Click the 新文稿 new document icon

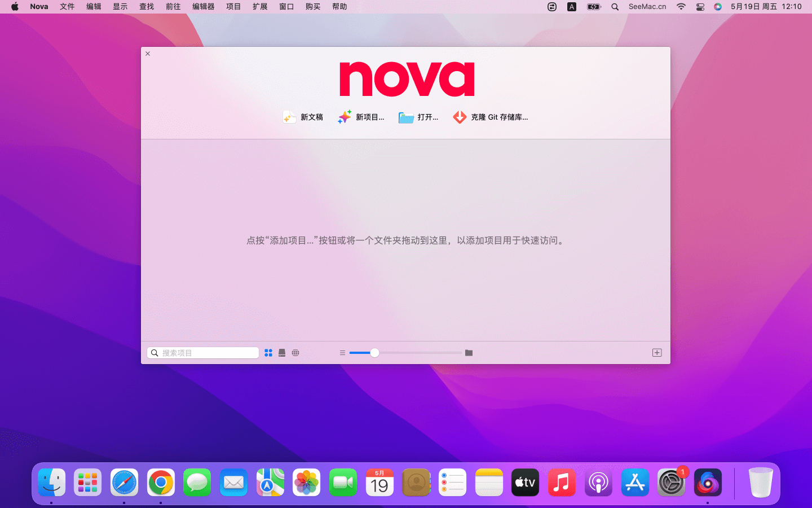coord(289,117)
